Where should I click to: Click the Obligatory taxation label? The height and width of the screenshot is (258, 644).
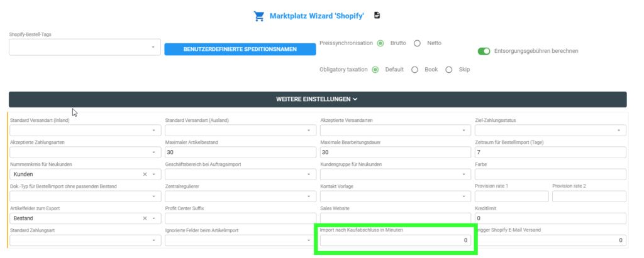coord(343,70)
